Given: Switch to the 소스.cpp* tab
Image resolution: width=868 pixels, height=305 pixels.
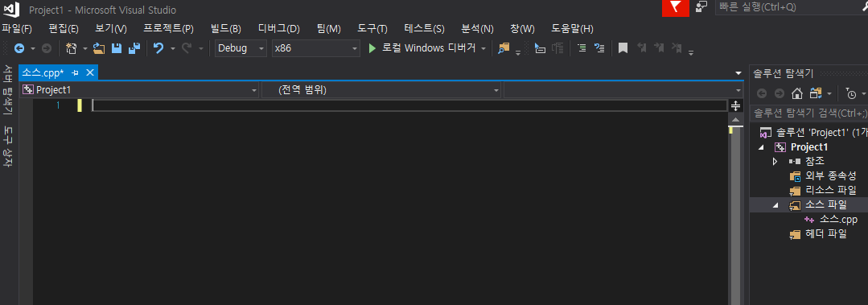Looking at the screenshot, I should (43, 72).
